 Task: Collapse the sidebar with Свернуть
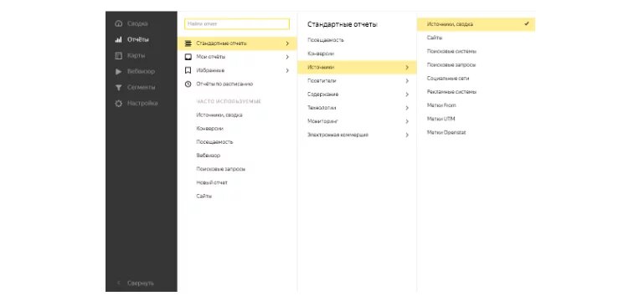click(141, 283)
